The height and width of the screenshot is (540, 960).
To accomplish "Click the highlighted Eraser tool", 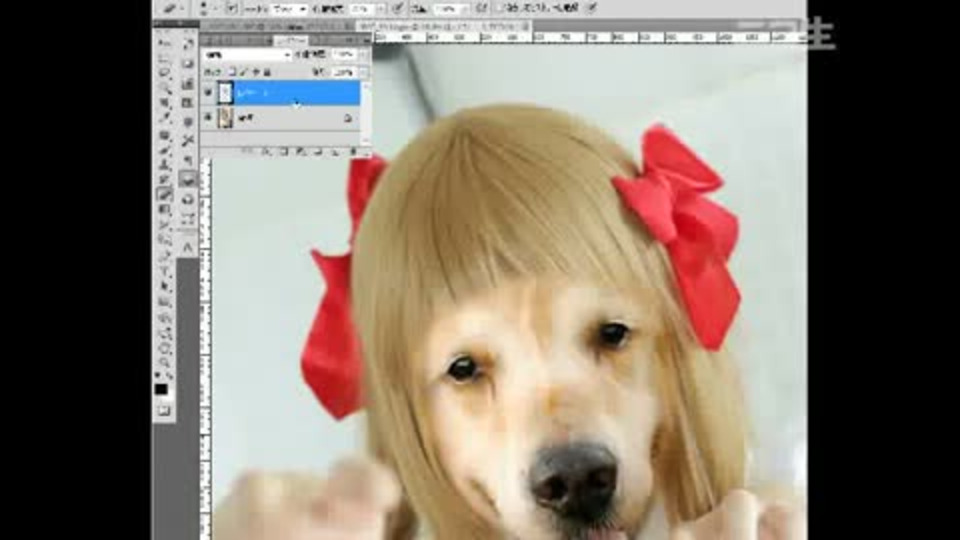I will (x=165, y=195).
